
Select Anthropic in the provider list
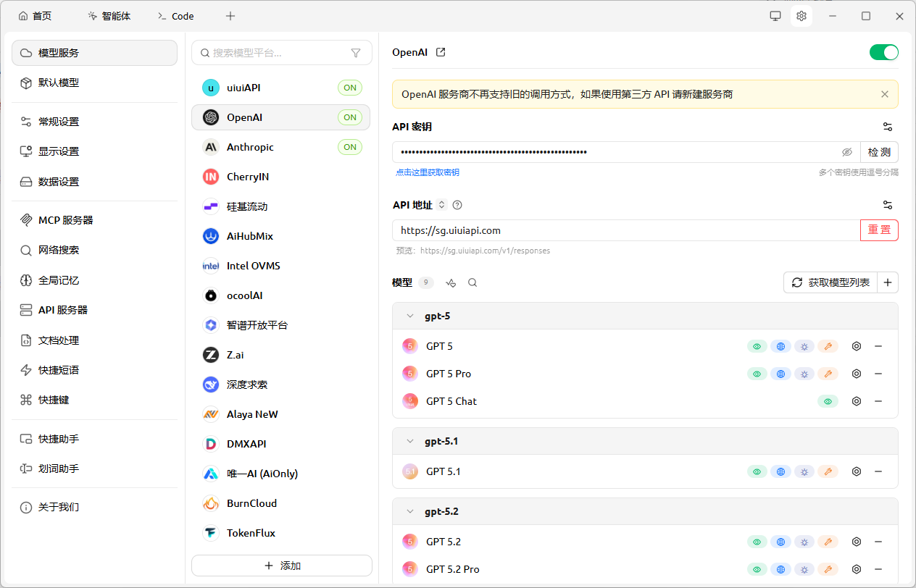coord(250,147)
